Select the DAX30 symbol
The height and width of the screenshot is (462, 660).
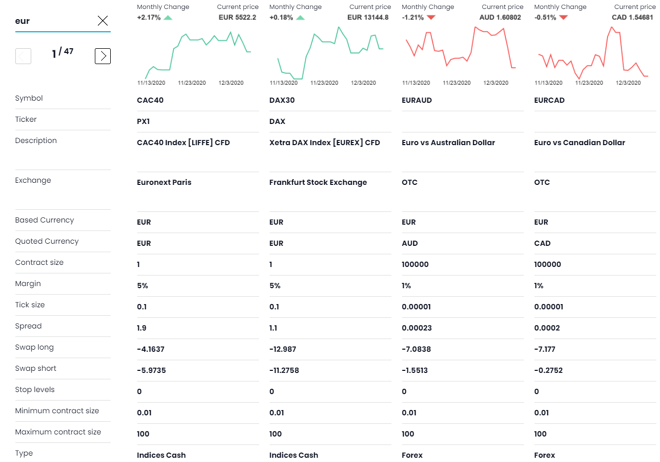[x=282, y=100]
